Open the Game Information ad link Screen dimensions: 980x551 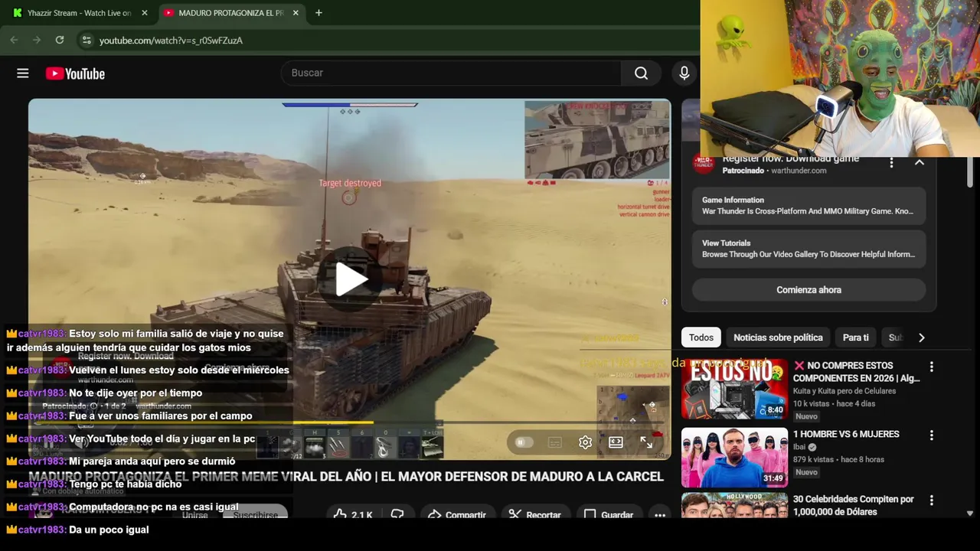tap(808, 205)
